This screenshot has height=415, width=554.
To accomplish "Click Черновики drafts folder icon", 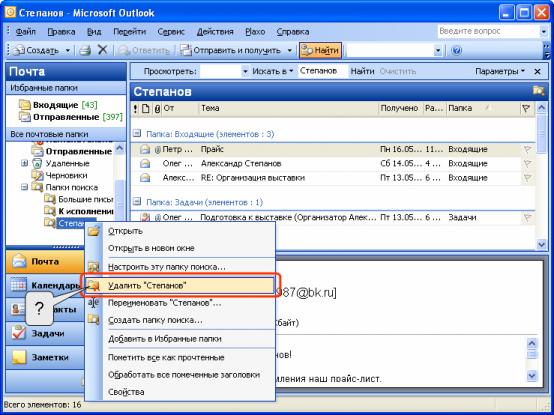I will [x=37, y=175].
